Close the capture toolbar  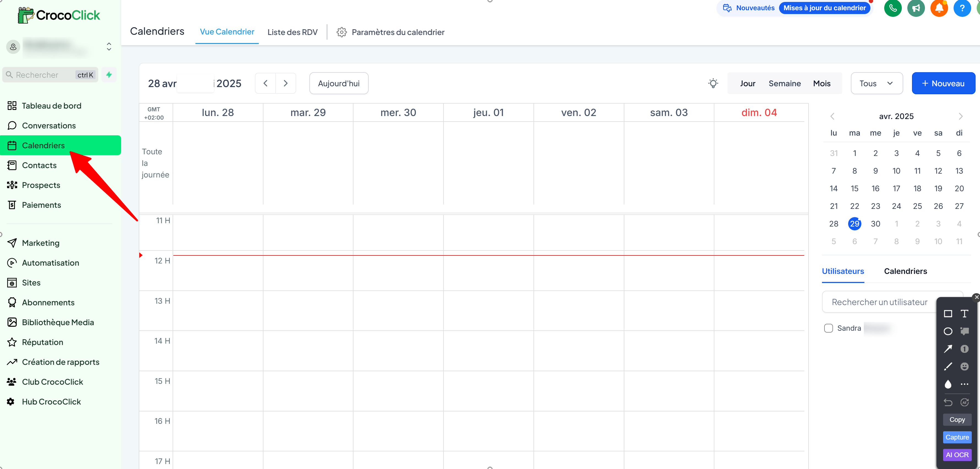point(976,297)
